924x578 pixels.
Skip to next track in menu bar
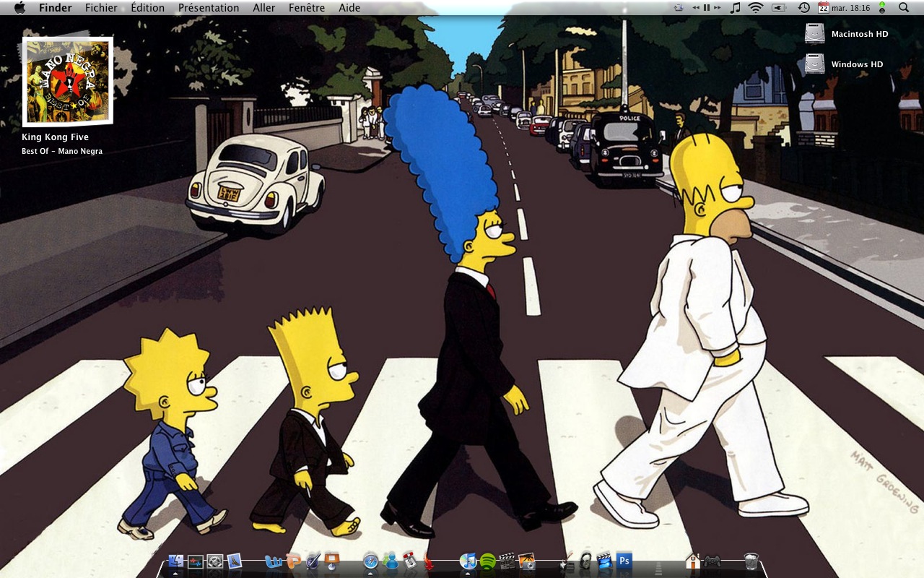coord(717,7)
